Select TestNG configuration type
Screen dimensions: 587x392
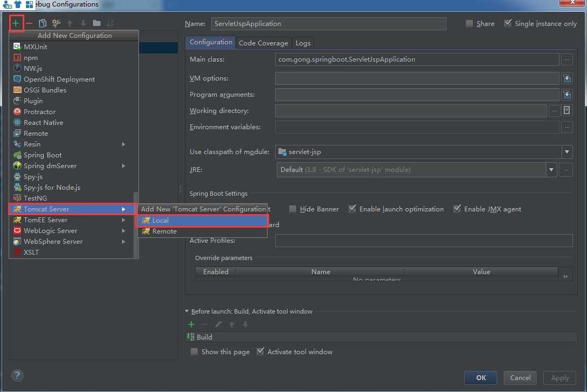tap(71, 198)
